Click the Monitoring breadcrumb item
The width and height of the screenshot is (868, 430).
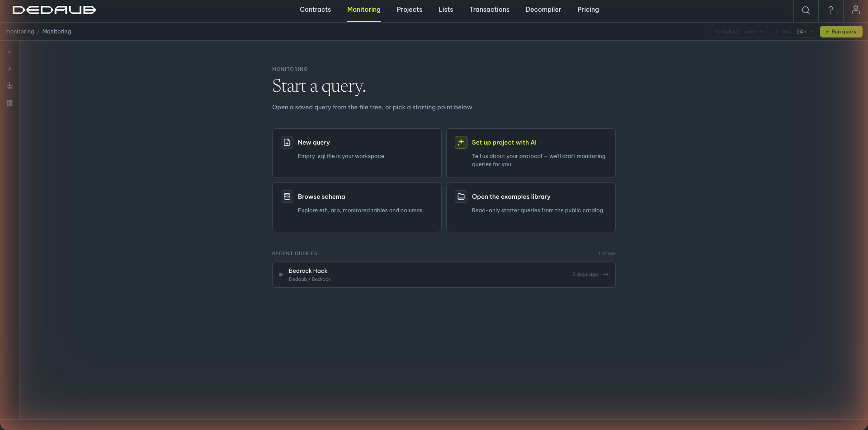coord(57,32)
